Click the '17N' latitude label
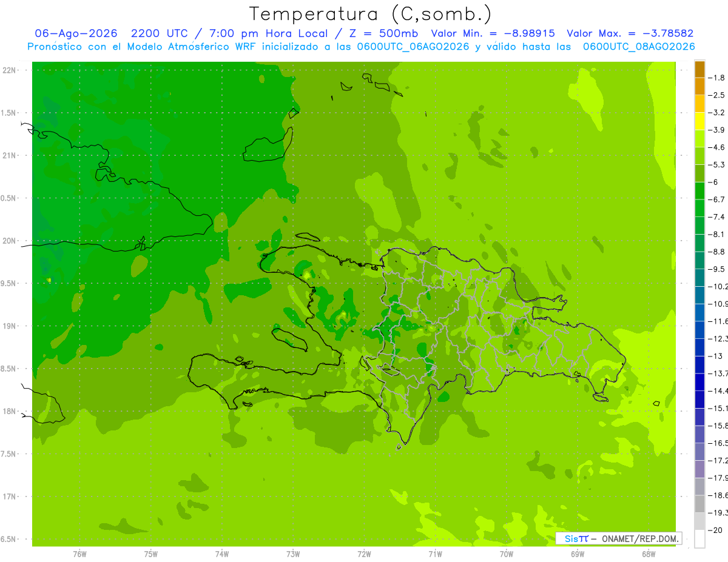Image resolution: width=728 pixels, height=562 pixels. click(x=9, y=497)
